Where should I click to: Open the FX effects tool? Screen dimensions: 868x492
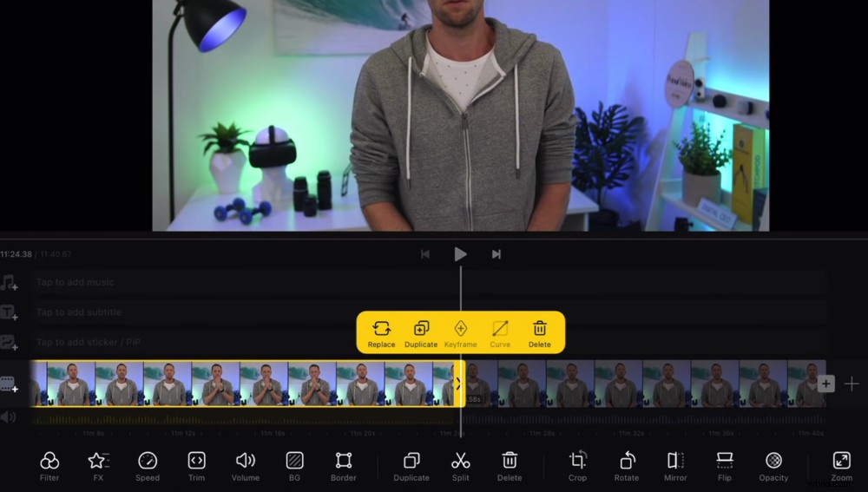(x=99, y=466)
